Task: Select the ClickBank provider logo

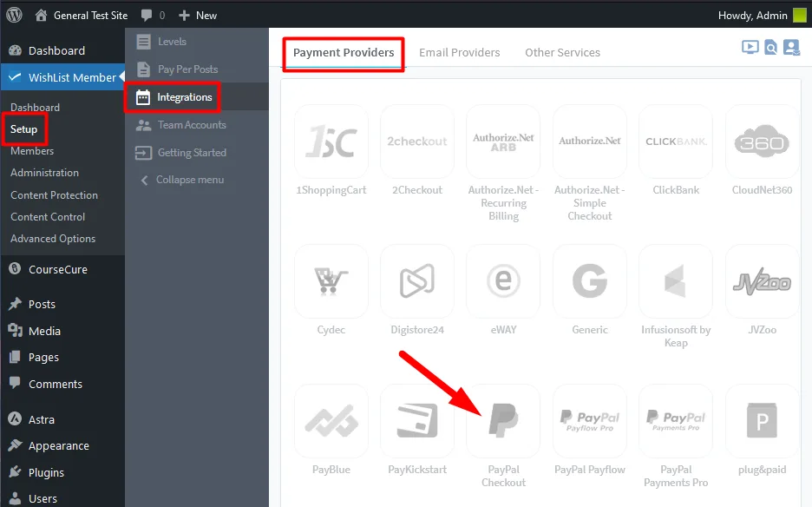Action: click(x=676, y=142)
